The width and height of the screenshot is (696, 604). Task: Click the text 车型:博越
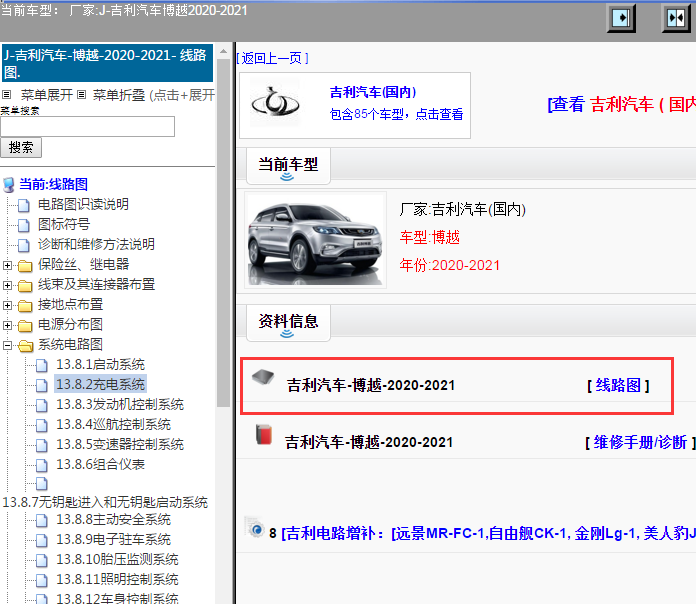pos(430,237)
